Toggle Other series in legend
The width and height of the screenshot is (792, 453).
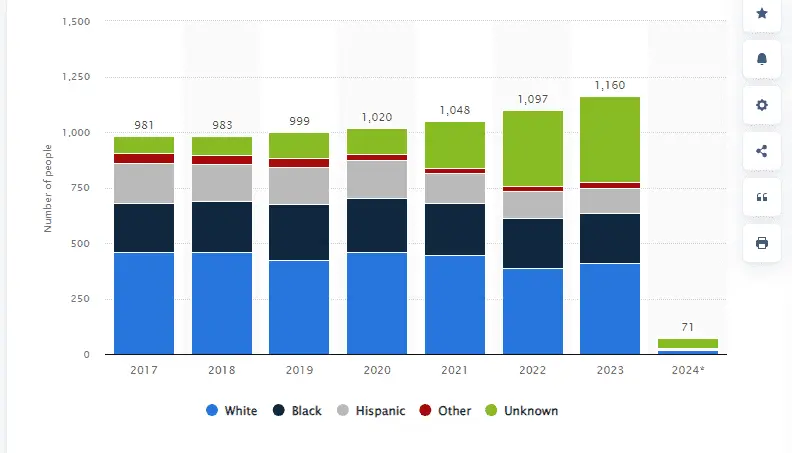(x=445, y=411)
